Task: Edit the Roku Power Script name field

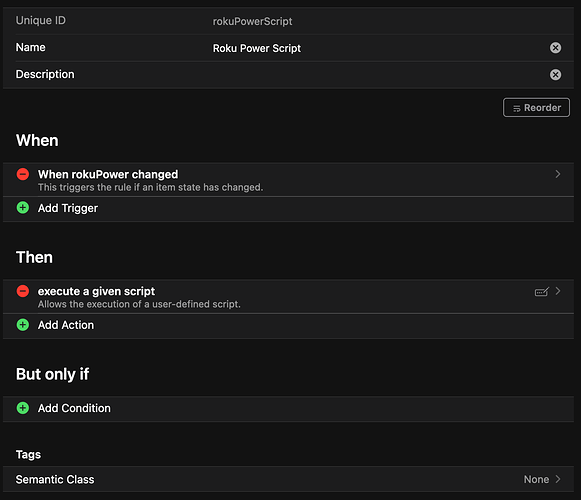Action: click(378, 48)
